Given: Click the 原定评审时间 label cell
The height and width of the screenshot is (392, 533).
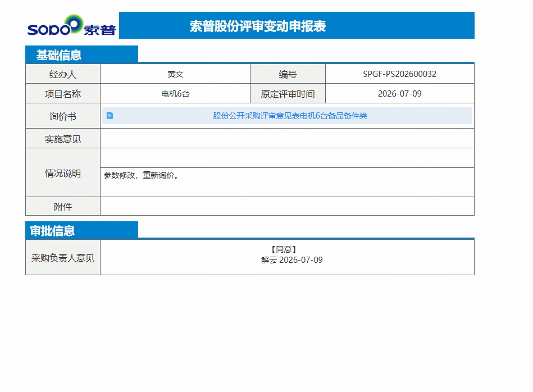Looking at the screenshot, I should [x=288, y=93].
